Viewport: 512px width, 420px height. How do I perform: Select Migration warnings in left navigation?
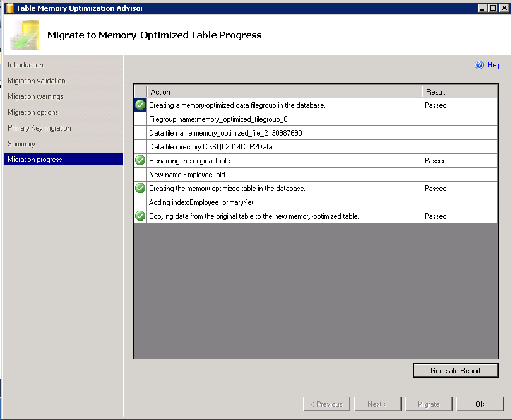pyautogui.click(x=35, y=96)
